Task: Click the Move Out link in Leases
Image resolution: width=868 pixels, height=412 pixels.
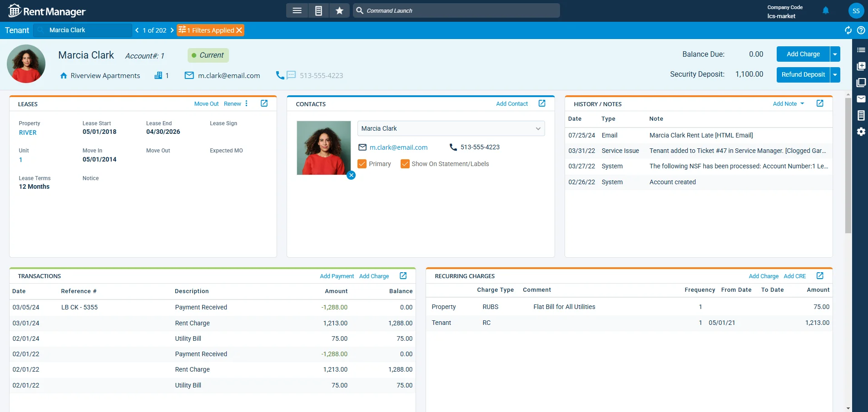Action: click(x=206, y=103)
